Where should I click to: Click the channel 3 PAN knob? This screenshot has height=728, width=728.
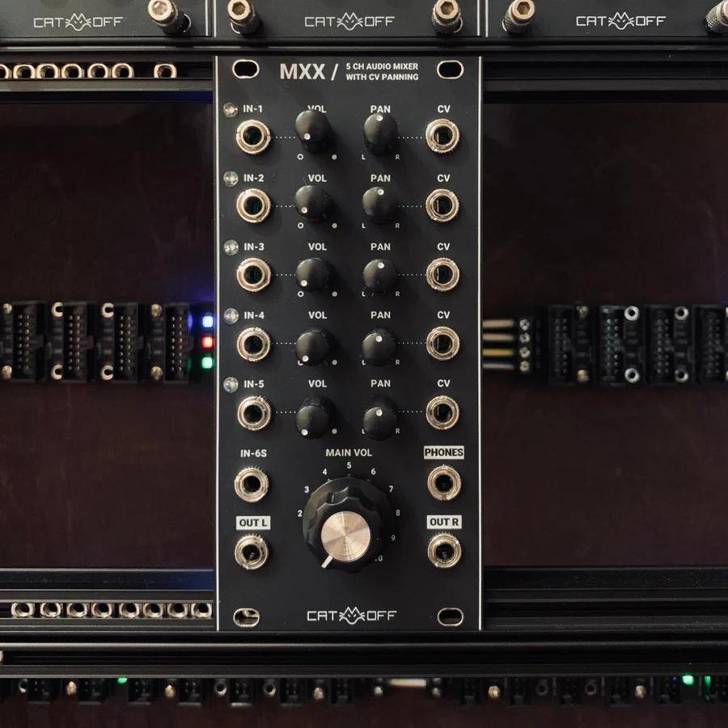click(x=380, y=275)
